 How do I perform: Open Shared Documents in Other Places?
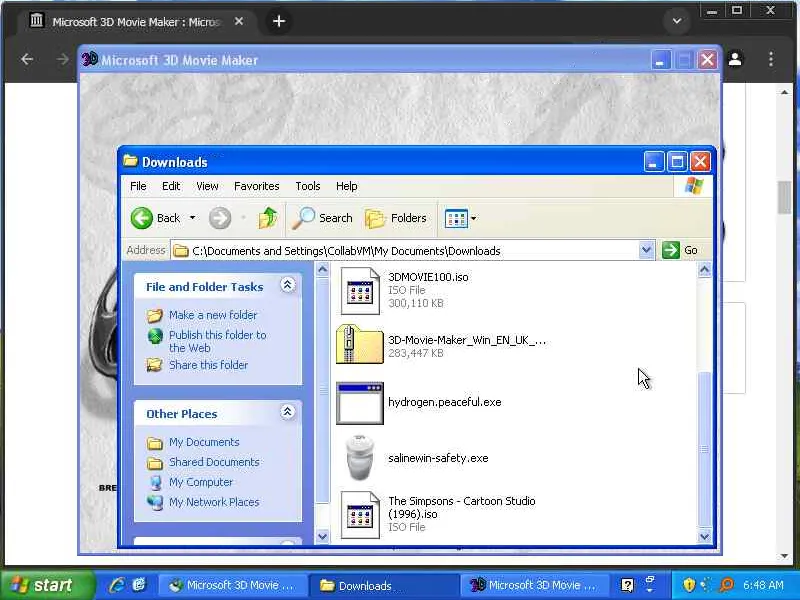coord(214,462)
